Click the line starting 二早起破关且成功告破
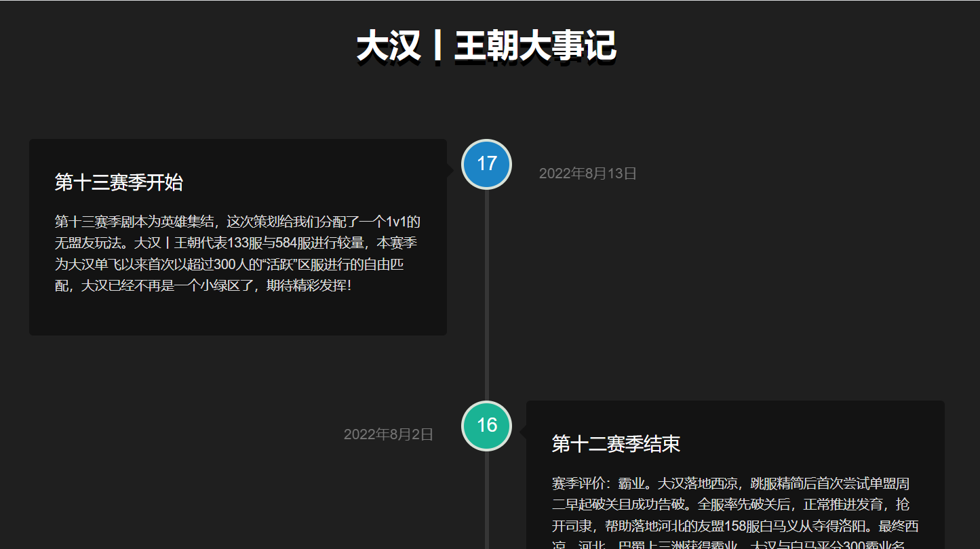Viewport: 980px width, 549px height. [x=731, y=505]
